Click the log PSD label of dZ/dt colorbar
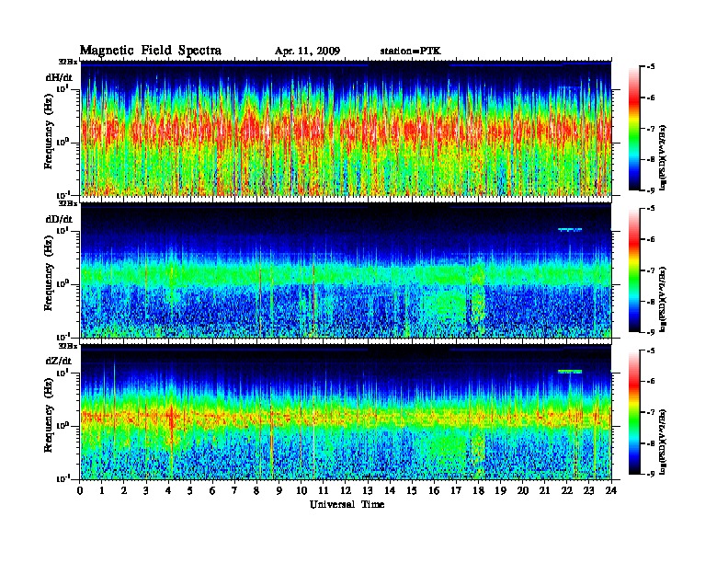 663,442
